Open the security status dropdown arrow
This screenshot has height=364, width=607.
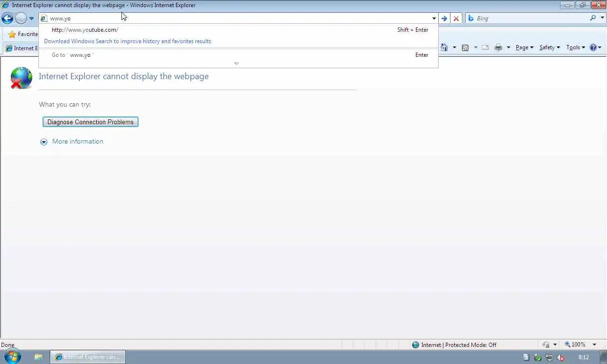555,345
